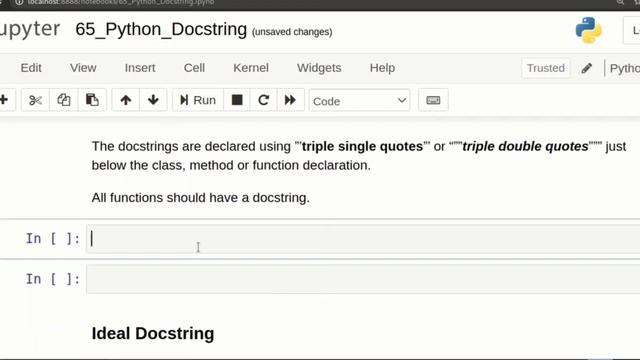Viewport: 640px width, 360px height.
Task: Click the pencil edit mode icon
Action: tap(587, 68)
